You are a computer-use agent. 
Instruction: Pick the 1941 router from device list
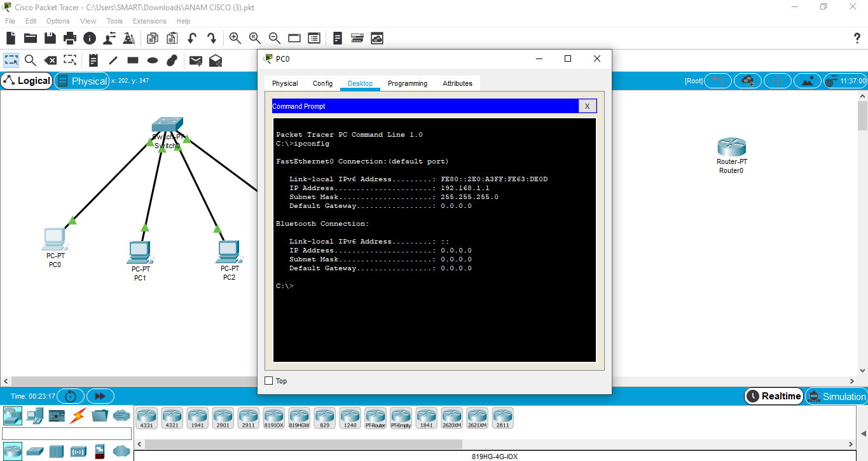[197, 418]
